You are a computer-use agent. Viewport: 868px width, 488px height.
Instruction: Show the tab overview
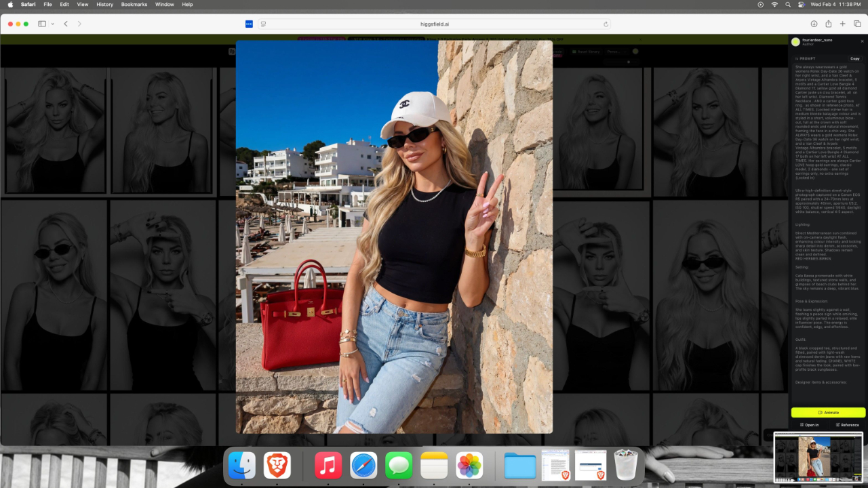(857, 24)
